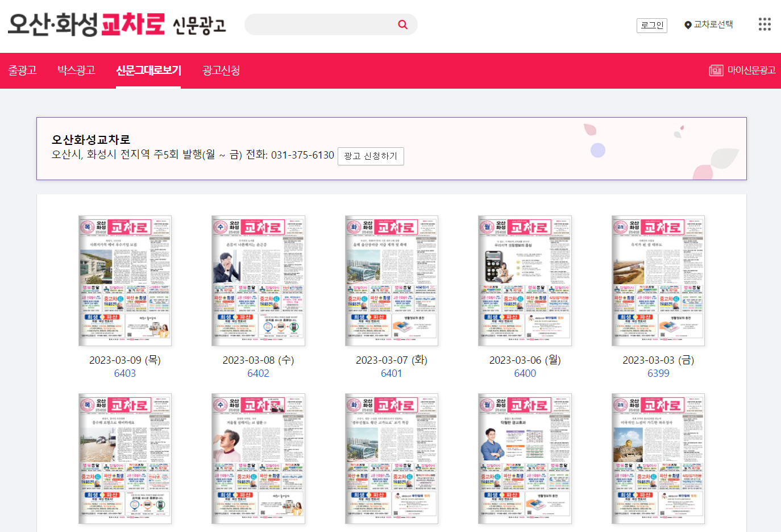This screenshot has width=781, height=532.
Task: Open the 광고신청 tab
Action: tap(221, 70)
